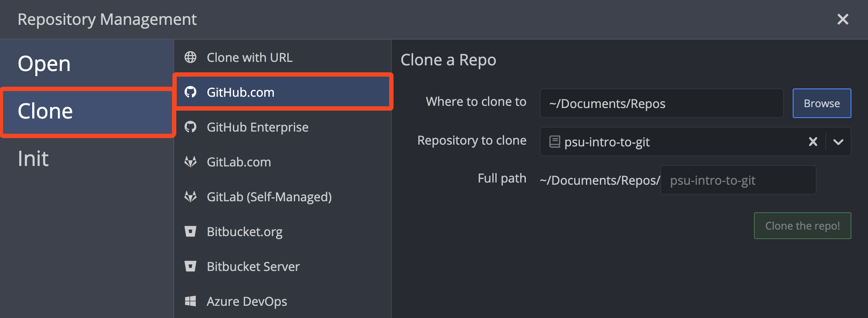868x318 pixels.
Task: Click the Bitbucket Server bucket icon
Action: coord(190,266)
